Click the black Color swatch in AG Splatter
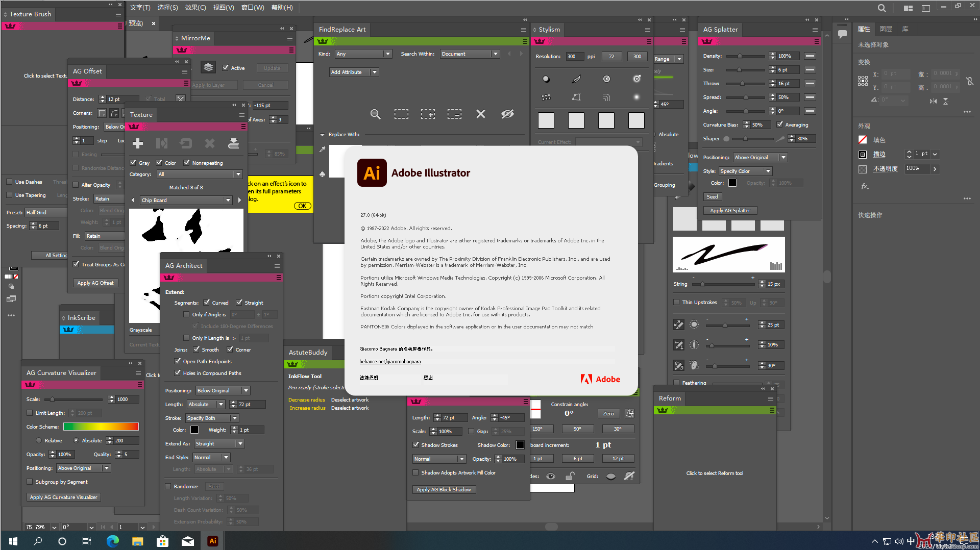Screen dimensions: 980x550 pos(732,183)
